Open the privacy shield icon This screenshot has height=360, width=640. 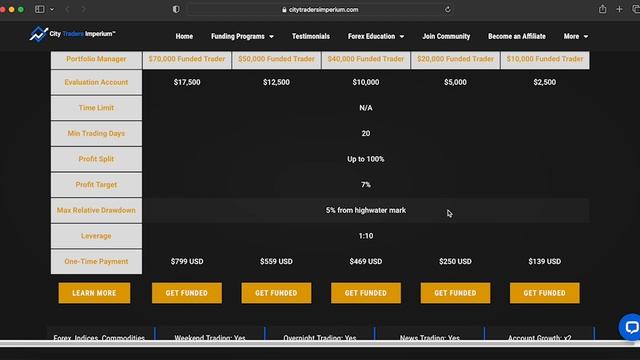[x=176, y=9]
